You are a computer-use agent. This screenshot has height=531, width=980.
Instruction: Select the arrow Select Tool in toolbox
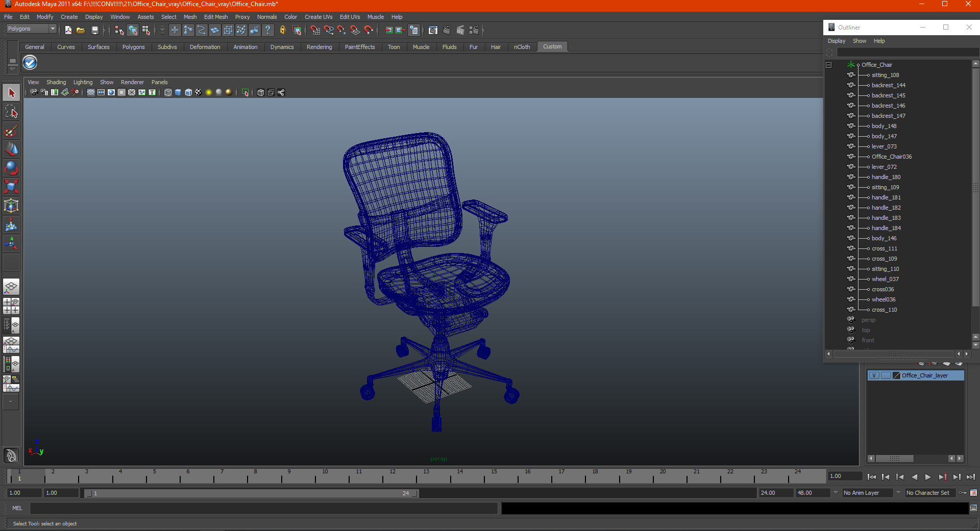11,93
